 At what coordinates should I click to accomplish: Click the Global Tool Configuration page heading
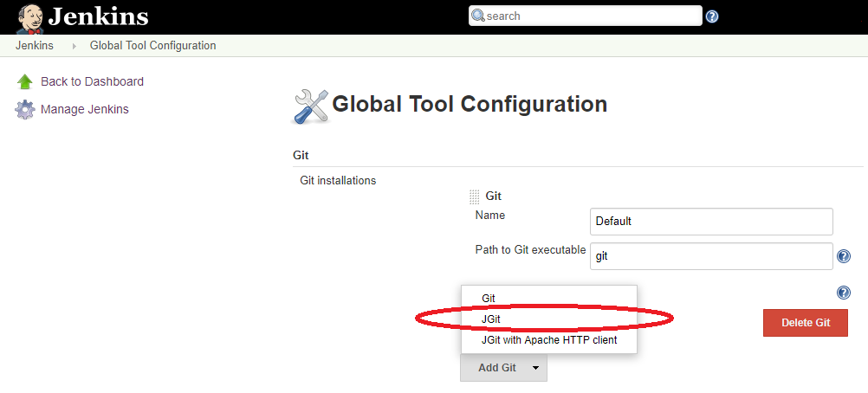470,104
